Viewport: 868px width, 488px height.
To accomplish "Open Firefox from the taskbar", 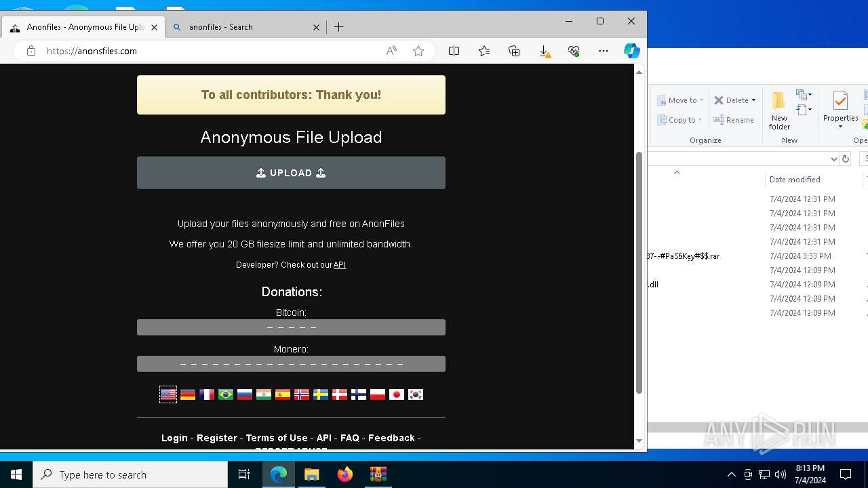I will (345, 474).
